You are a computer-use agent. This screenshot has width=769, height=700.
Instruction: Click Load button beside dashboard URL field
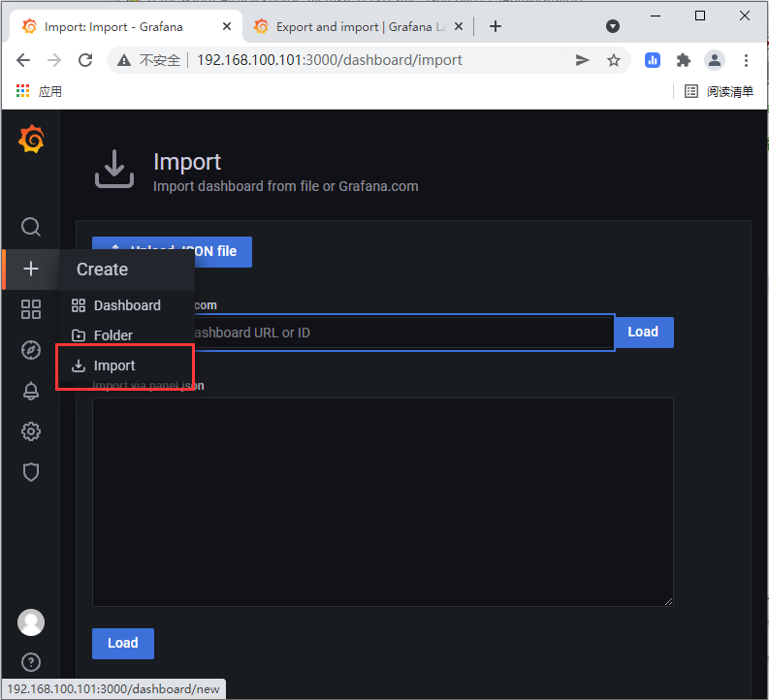[x=644, y=332]
